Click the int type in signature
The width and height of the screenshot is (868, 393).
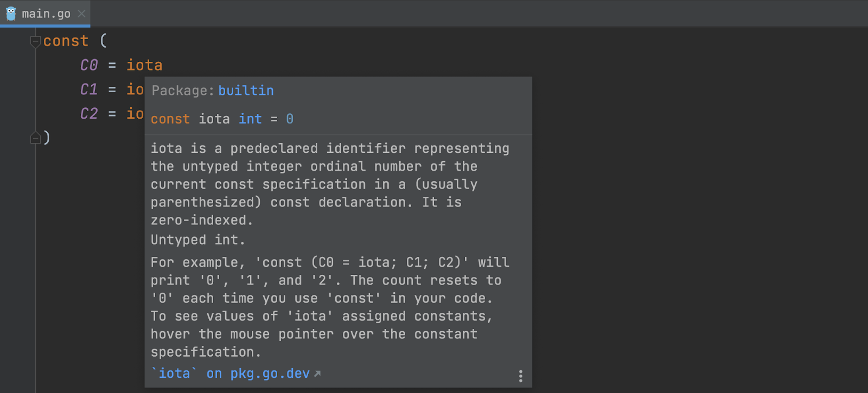point(250,119)
